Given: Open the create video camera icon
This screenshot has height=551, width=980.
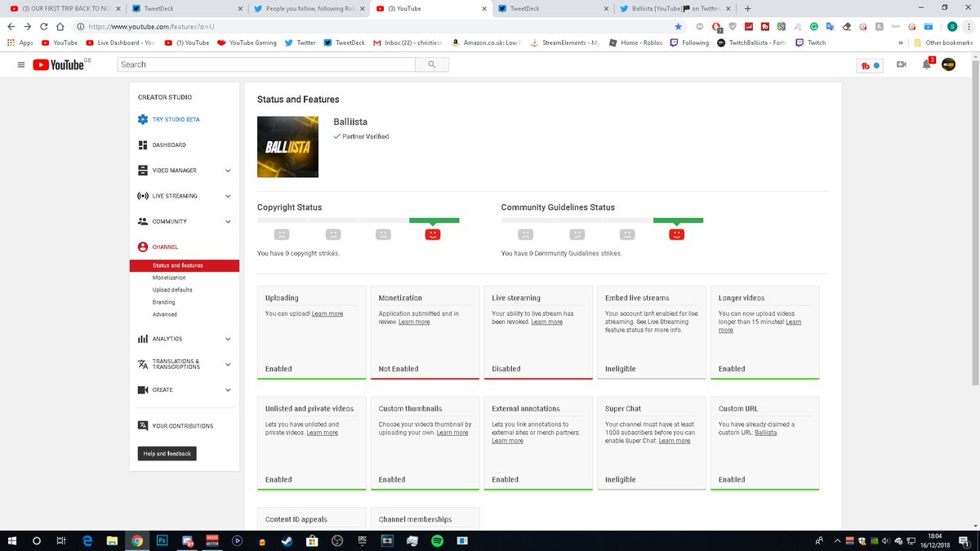Looking at the screenshot, I should pyautogui.click(x=902, y=64).
